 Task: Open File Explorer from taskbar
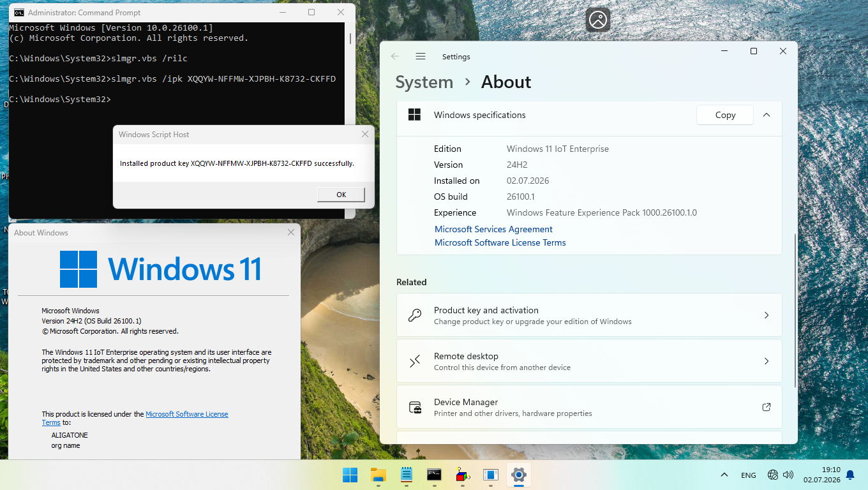(x=378, y=475)
